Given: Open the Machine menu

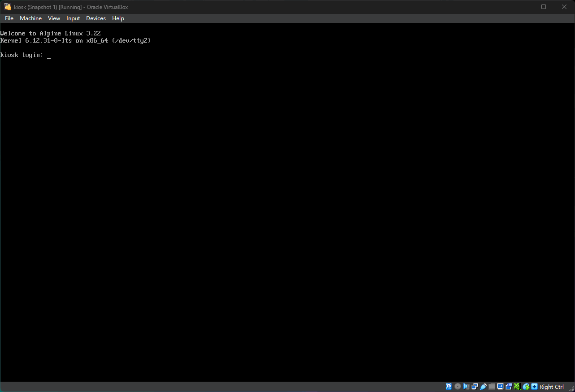Looking at the screenshot, I should pos(30,18).
